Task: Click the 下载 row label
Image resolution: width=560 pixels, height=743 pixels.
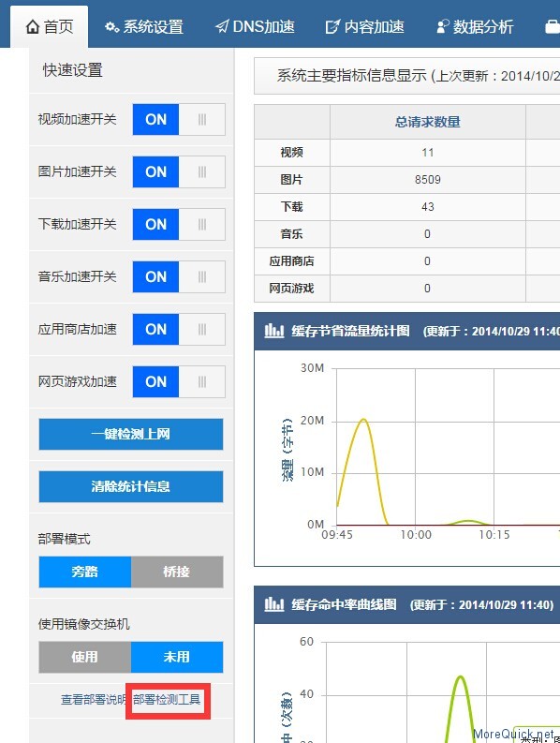Action: click(292, 207)
